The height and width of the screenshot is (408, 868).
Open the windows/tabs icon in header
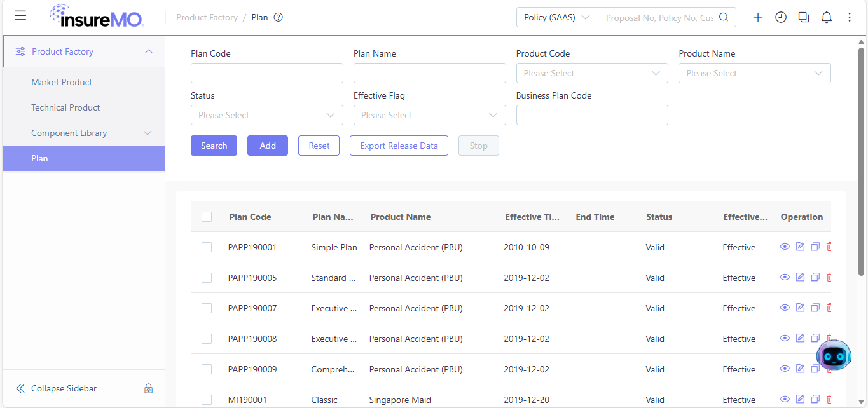click(804, 17)
